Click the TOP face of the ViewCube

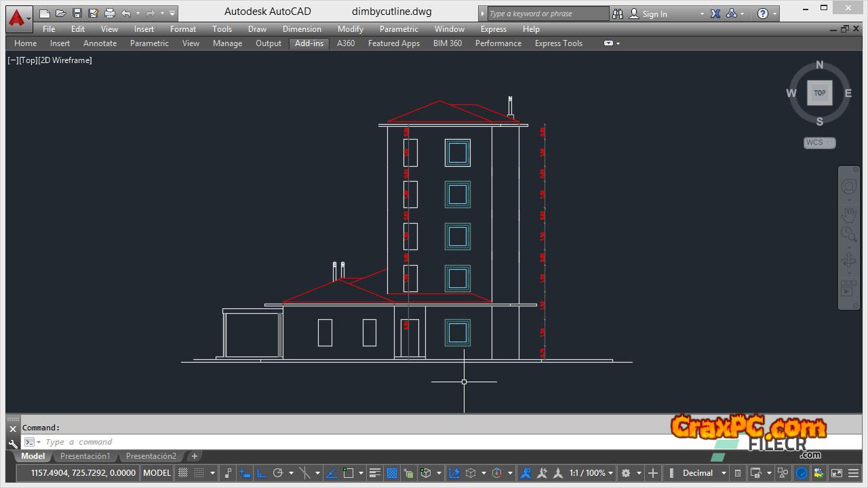819,93
